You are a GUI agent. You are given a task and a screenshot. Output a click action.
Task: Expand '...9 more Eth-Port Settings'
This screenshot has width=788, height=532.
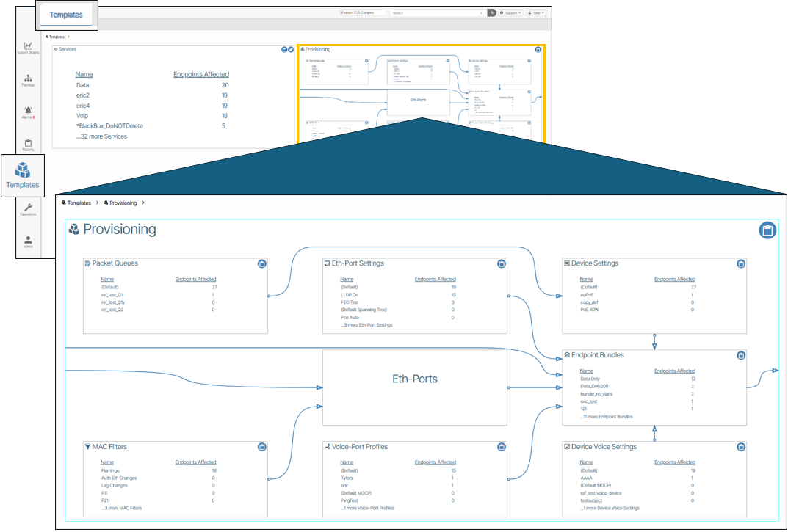(x=366, y=325)
